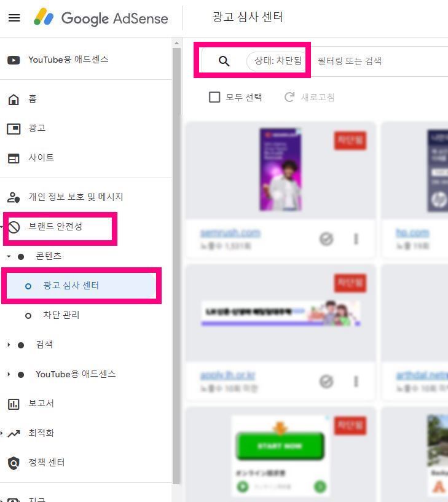
Task: Select 차단 관리 menu item
Action: (x=61, y=315)
